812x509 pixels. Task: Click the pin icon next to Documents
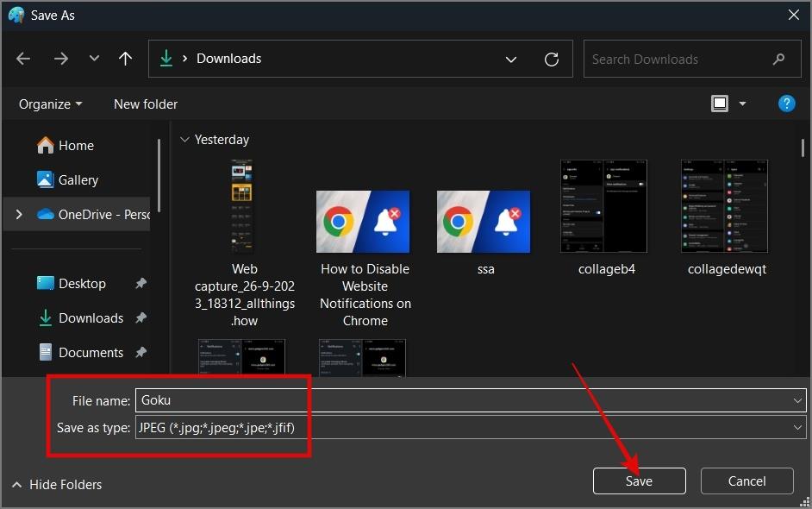point(141,353)
